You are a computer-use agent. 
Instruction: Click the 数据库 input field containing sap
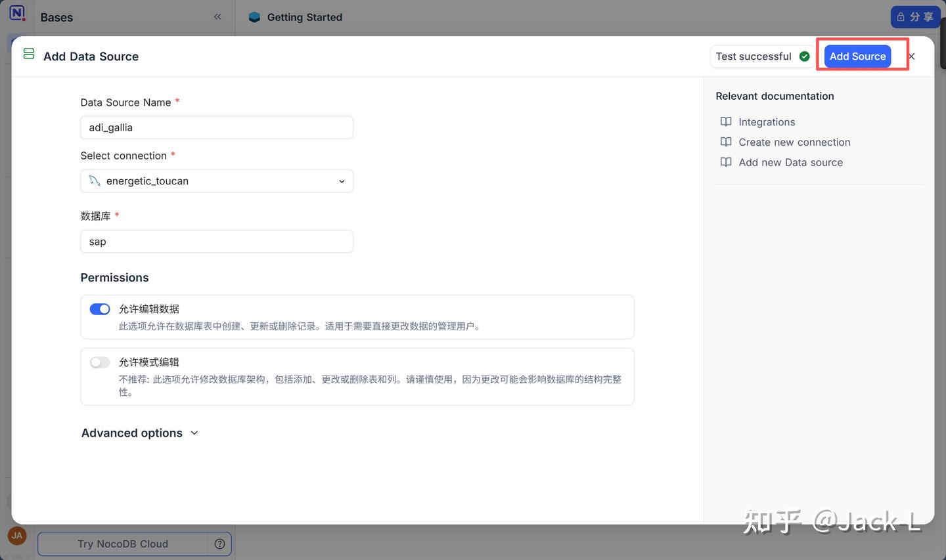pos(217,242)
